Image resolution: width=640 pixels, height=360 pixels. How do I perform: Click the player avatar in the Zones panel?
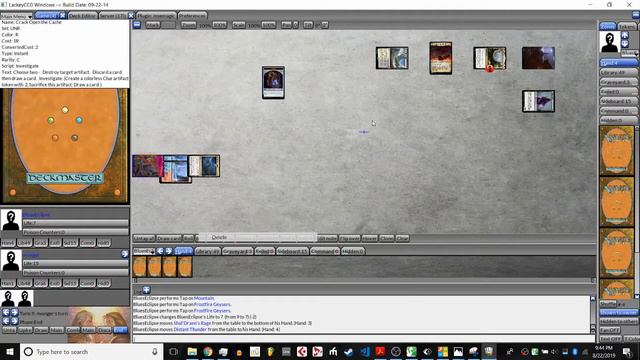tap(609, 42)
